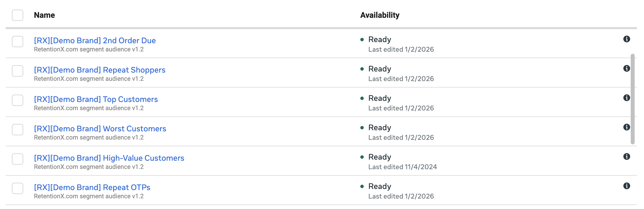This screenshot has width=644, height=209.
Task: Open the High-Value Customers audience
Action: 109,158
